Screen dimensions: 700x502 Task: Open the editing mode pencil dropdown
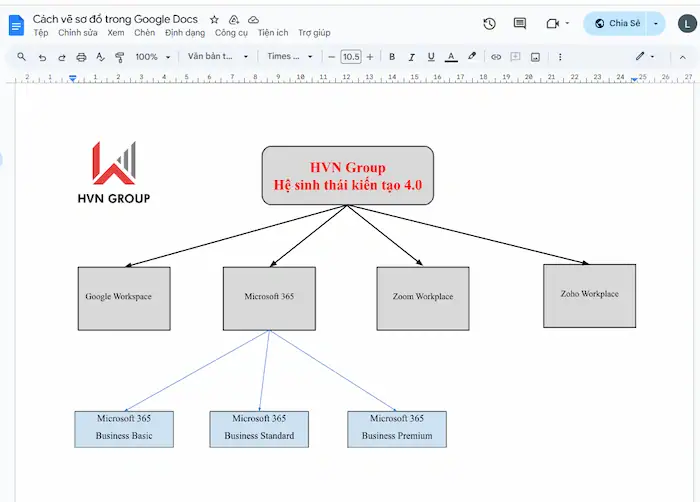point(645,57)
